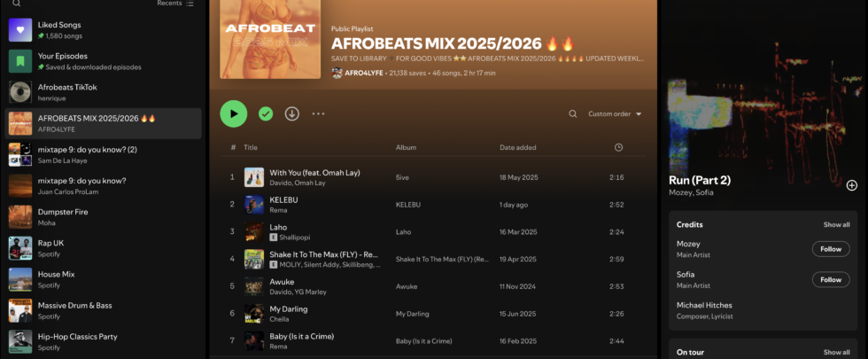Open the Awuke album link
Viewport: 868px width, 359px height.
407,286
